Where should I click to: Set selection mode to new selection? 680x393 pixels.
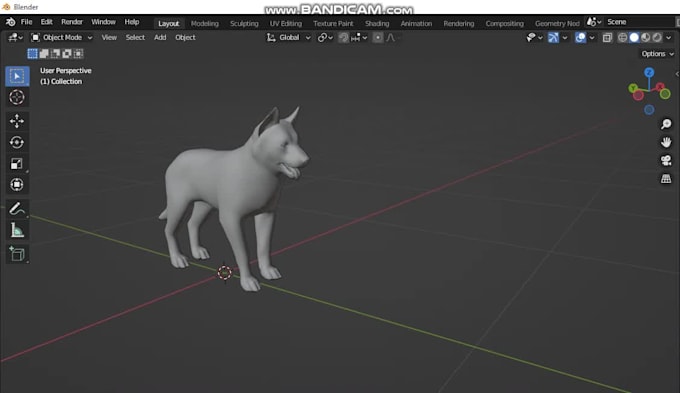point(33,53)
